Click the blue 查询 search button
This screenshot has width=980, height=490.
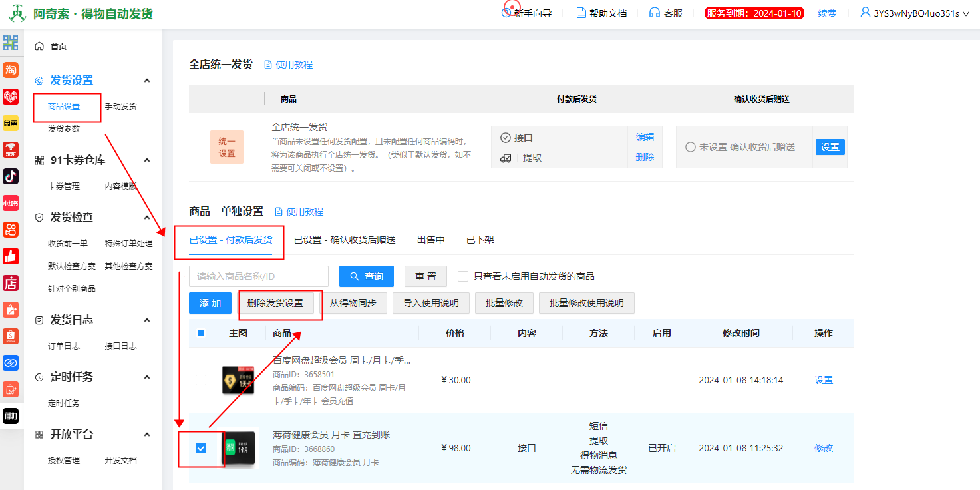pos(367,276)
